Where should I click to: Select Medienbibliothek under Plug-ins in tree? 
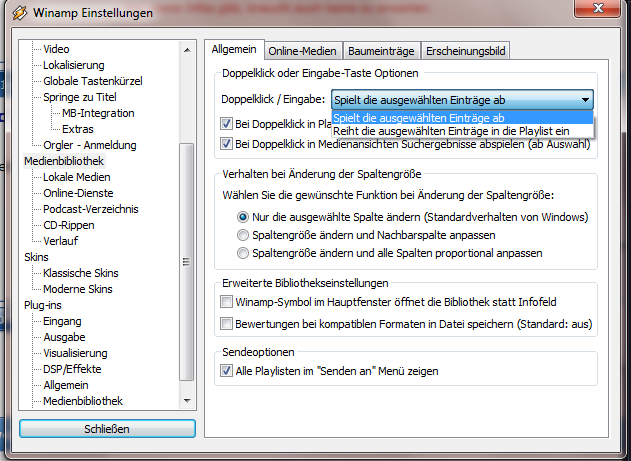coord(83,401)
